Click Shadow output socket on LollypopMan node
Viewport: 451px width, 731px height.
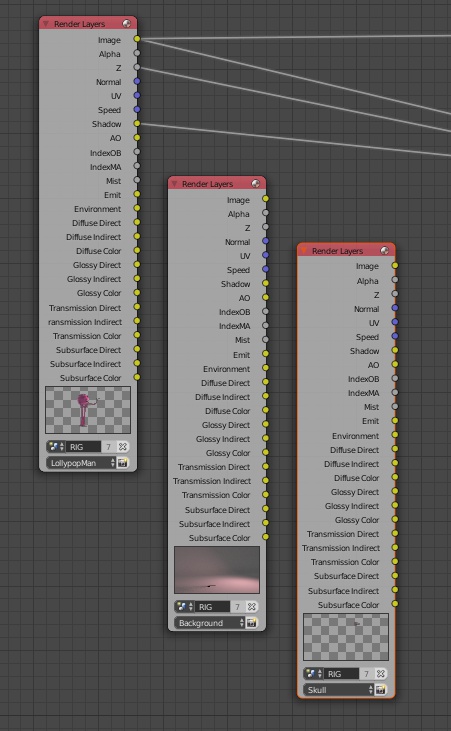point(137,123)
